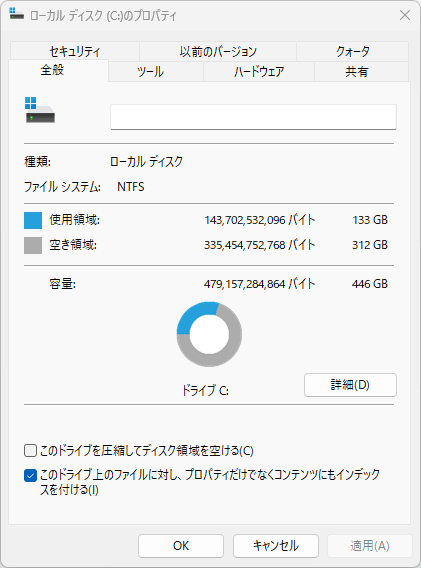Click the Windows drive icon beside name field

pyautogui.click(x=40, y=110)
